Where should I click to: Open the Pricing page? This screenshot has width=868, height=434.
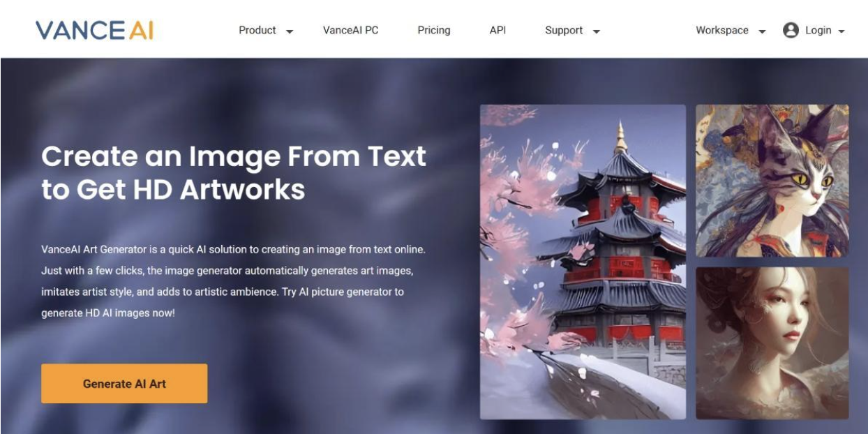point(434,30)
